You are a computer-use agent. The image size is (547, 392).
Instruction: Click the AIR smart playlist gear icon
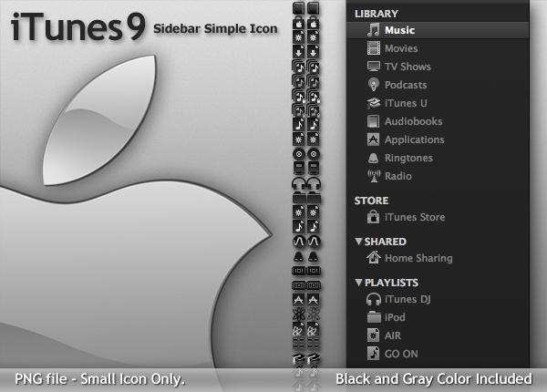(373, 335)
